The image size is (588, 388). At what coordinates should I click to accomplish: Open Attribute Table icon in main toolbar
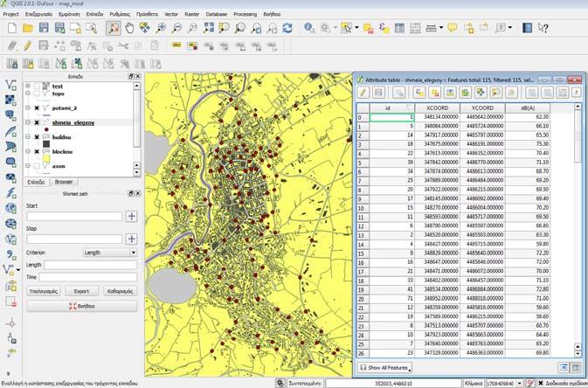pyautogui.click(x=399, y=28)
